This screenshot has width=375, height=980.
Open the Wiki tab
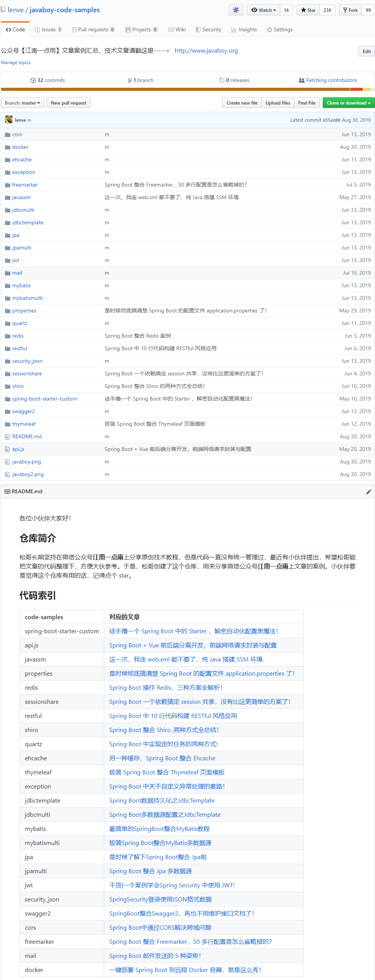pos(177,30)
